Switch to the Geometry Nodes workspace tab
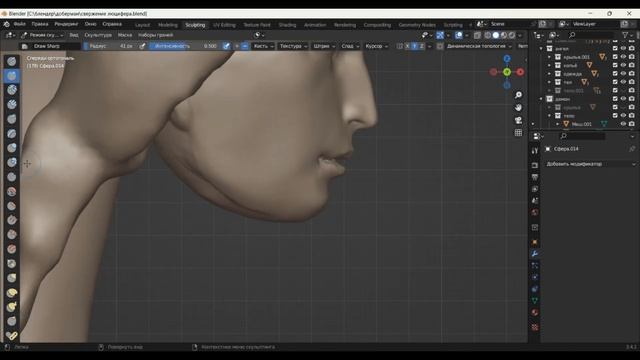 pyautogui.click(x=417, y=25)
